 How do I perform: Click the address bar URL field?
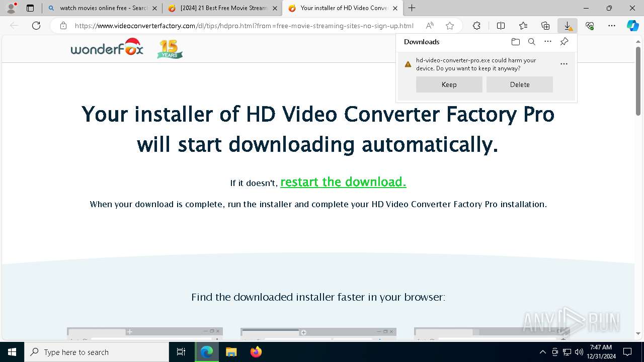tap(244, 26)
